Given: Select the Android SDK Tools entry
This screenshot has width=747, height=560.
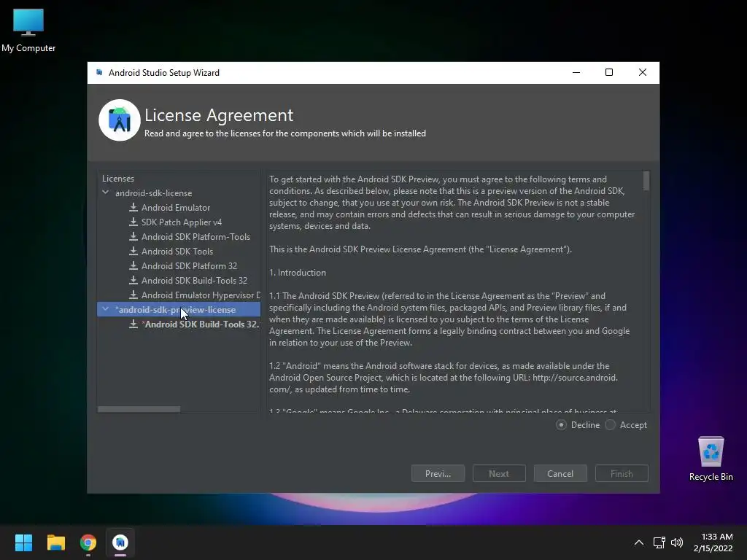Looking at the screenshot, I should click(x=177, y=251).
